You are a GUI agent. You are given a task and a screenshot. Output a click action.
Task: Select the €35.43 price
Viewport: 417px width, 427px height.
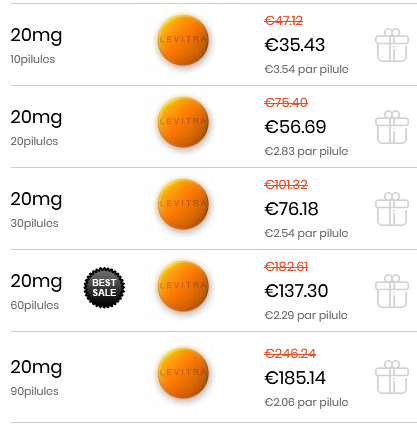(x=295, y=45)
